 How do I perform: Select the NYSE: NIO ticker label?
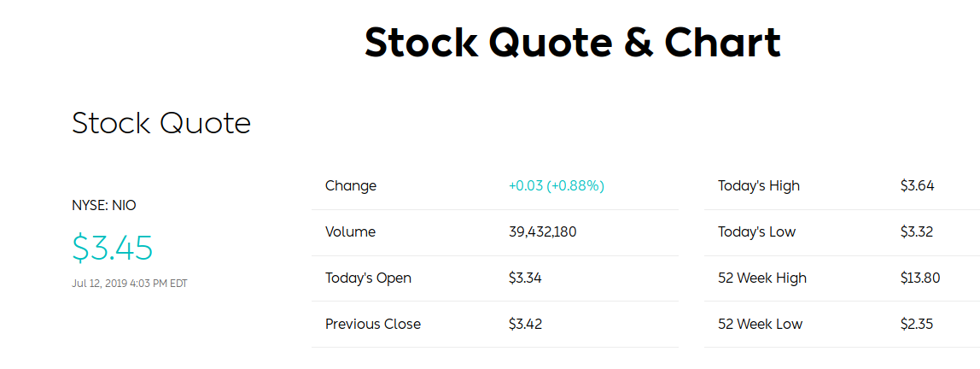(104, 205)
